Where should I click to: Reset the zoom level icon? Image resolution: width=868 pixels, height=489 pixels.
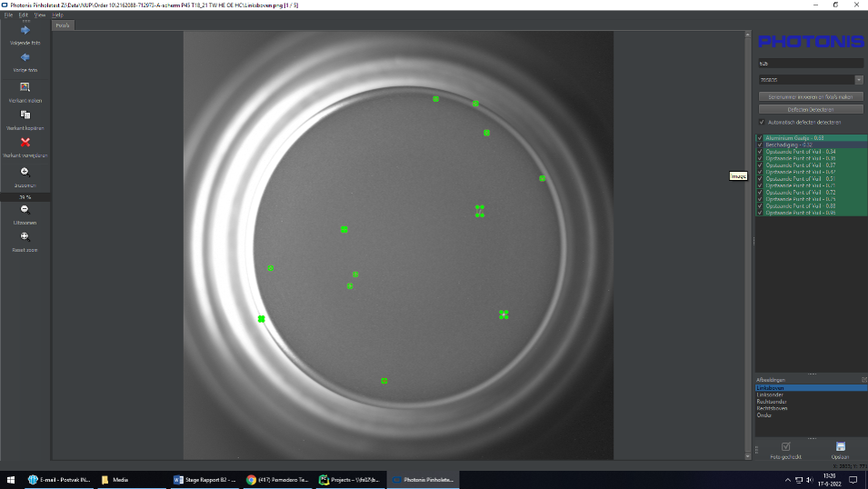25,236
